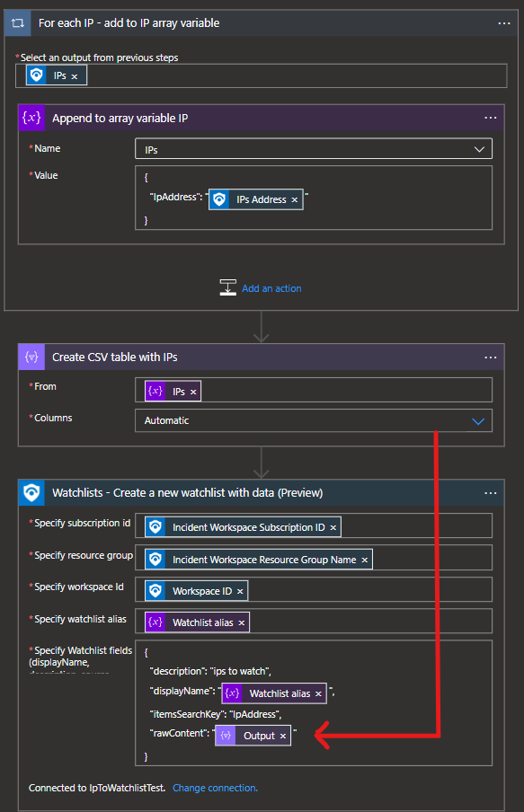Click the Sentinel shield icon on the IPs token
This screenshot has width=524, height=812.
[x=36, y=75]
